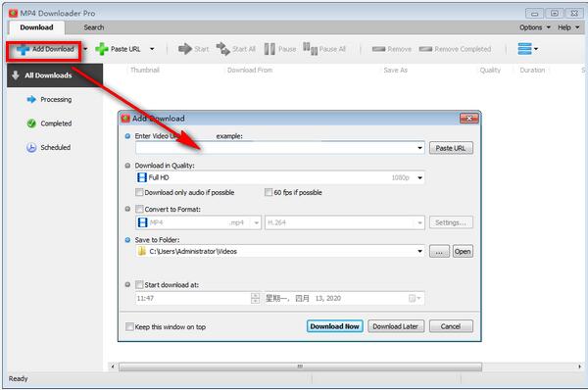Image resolution: width=588 pixels, height=390 pixels.
Task: Click the Duration column header
Action: click(x=532, y=71)
